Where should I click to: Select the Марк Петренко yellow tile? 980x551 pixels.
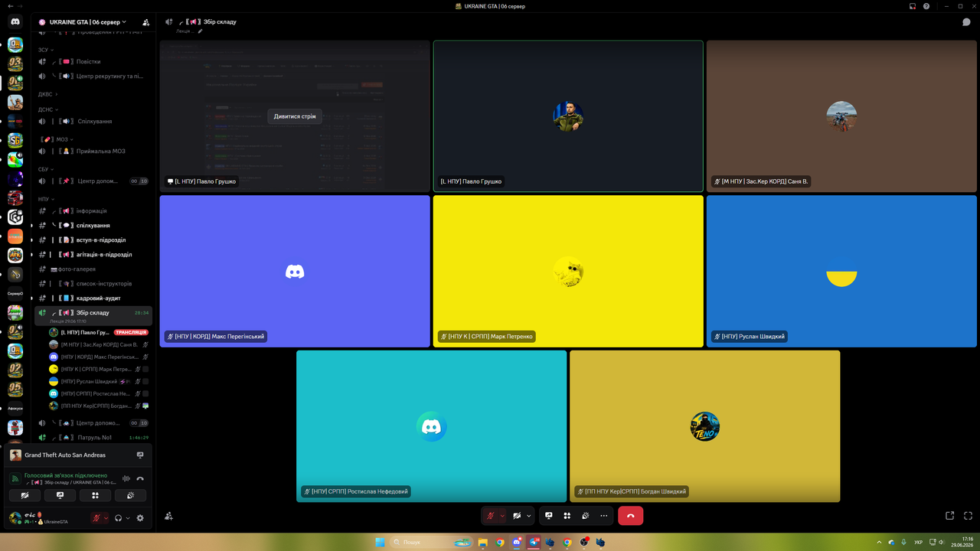(x=568, y=271)
